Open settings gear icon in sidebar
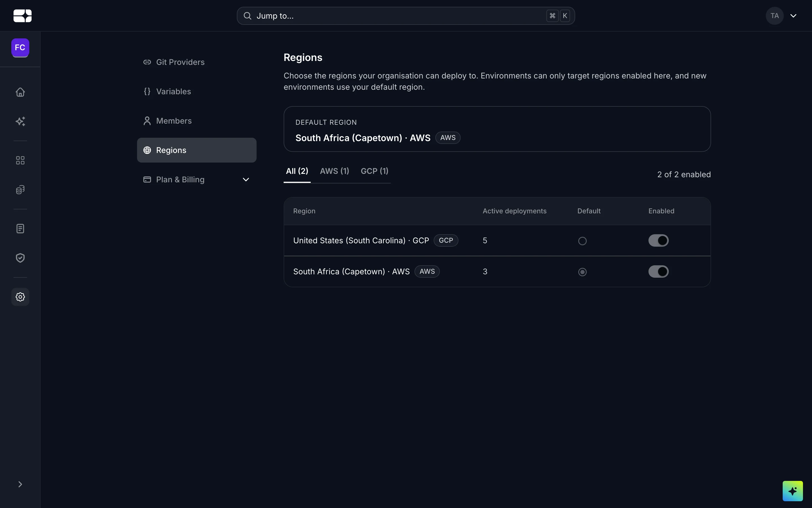The height and width of the screenshot is (508, 812). (20, 297)
